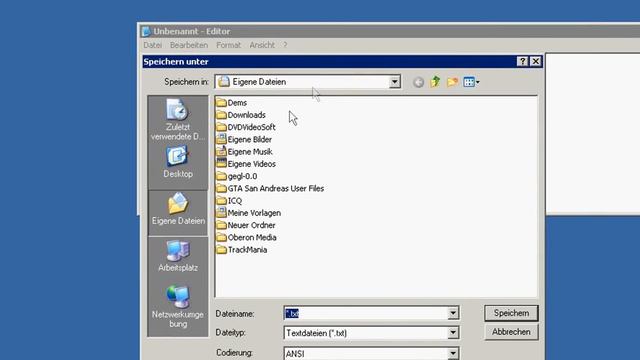The height and width of the screenshot is (360, 640).
Task: Open the view menu icon
Action: [471, 82]
